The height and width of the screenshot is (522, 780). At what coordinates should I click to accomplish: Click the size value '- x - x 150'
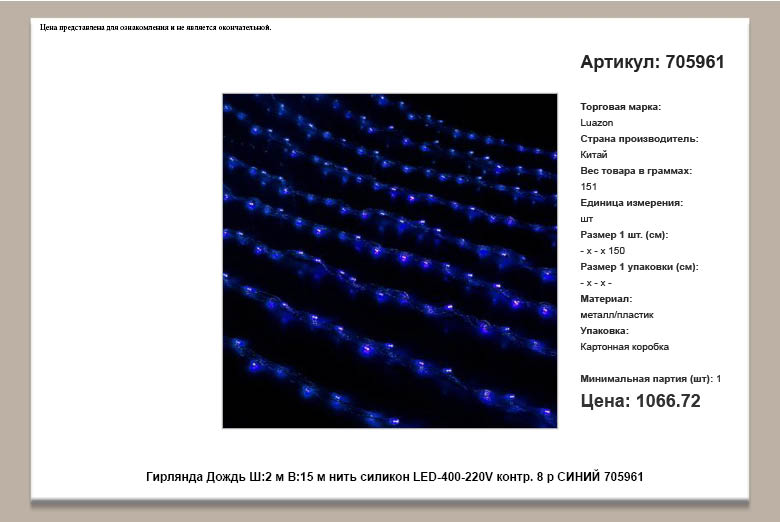click(602, 251)
